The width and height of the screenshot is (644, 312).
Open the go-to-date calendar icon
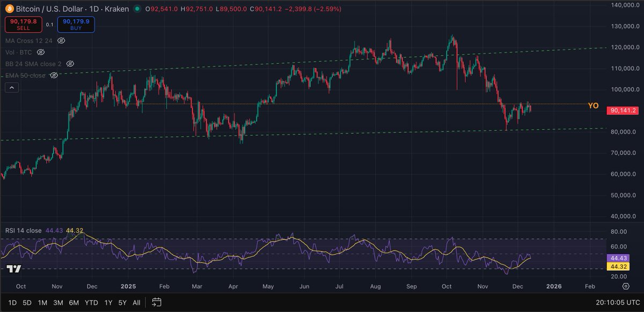point(156,302)
